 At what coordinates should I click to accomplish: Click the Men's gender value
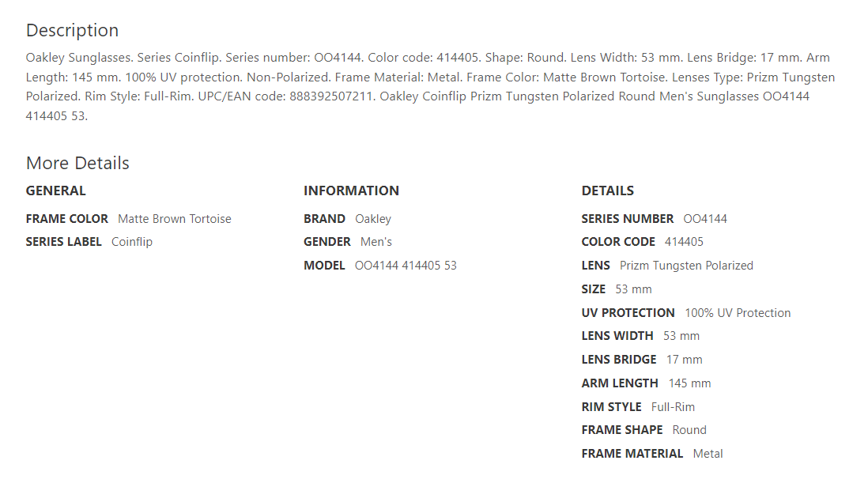376,242
